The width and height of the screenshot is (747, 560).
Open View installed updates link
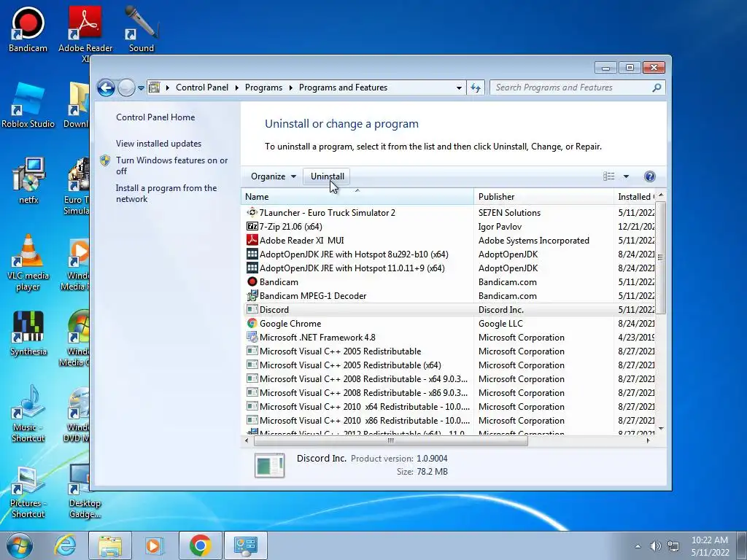[158, 144]
